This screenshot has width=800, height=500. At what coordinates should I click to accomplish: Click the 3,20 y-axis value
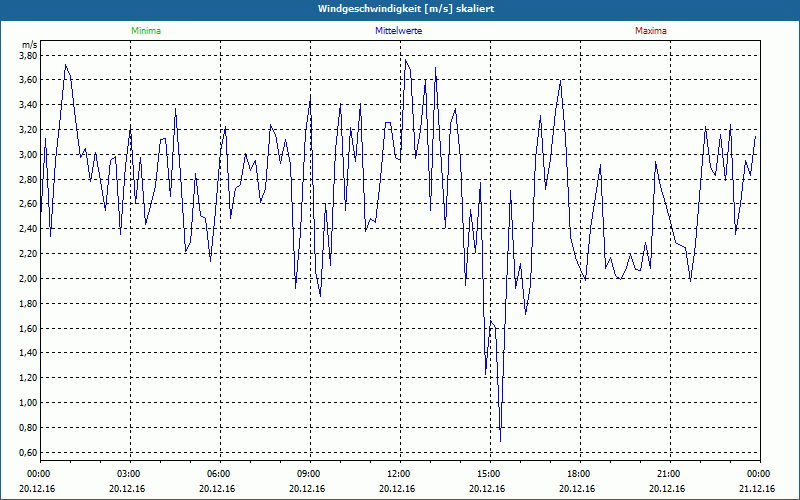click(29, 130)
